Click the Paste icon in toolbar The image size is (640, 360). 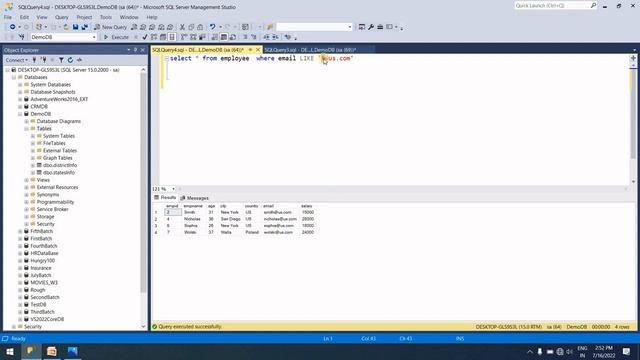point(200,27)
